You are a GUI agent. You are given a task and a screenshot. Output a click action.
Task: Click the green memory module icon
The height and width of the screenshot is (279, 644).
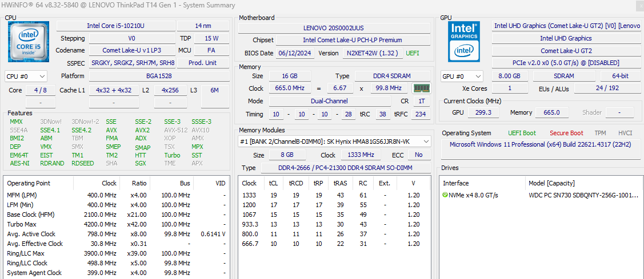point(422,88)
